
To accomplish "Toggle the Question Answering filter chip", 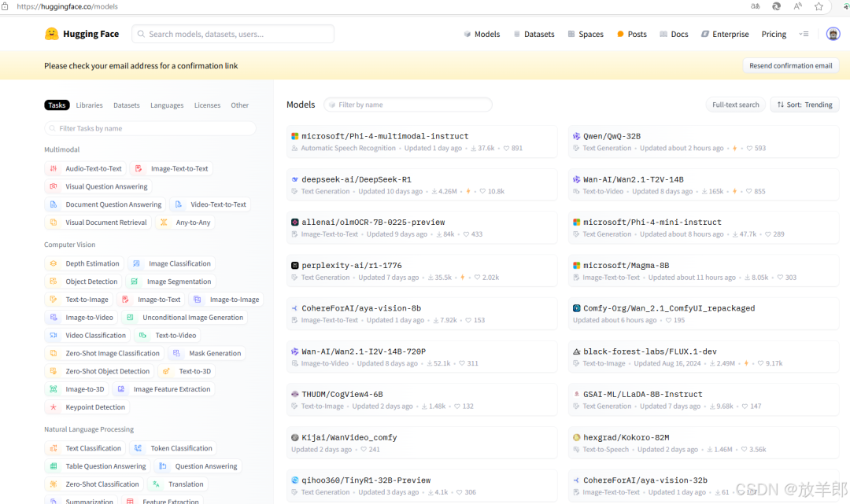I will [x=198, y=466].
